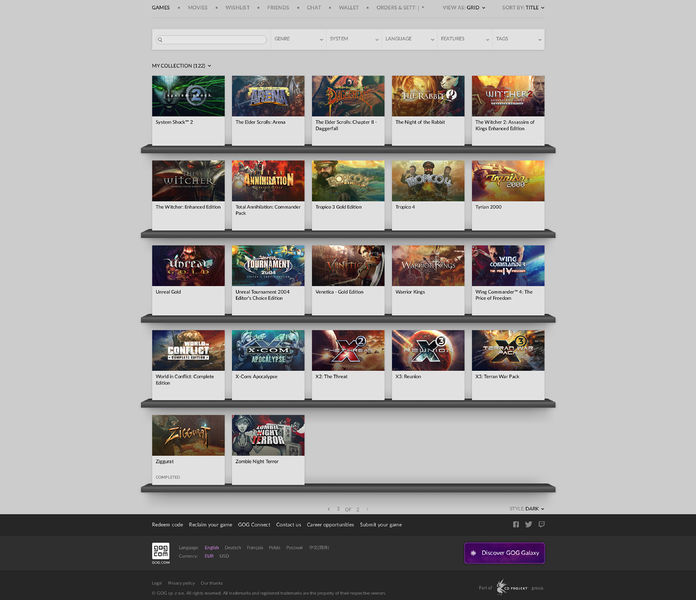This screenshot has width=696, height=600.
Task: Click the CD Projekt logo
Action: [512, 588]
